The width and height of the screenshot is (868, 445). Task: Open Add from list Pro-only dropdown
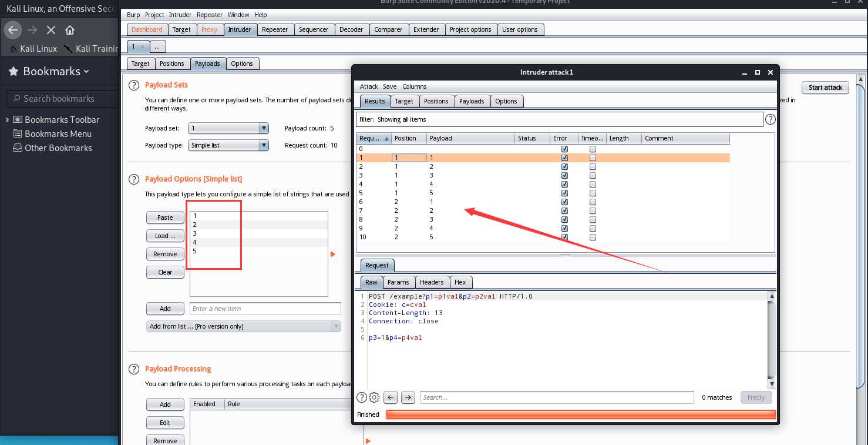click(244, 326)
